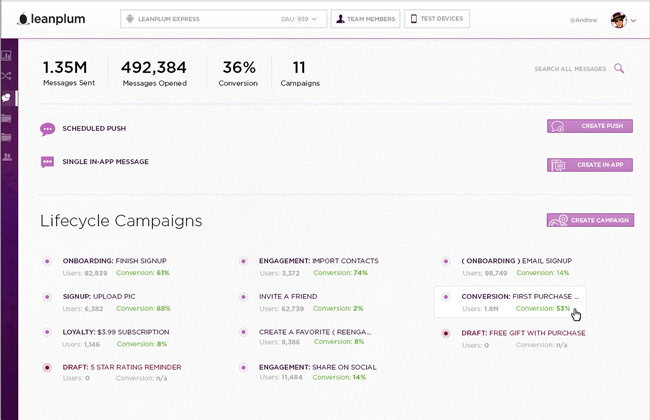The width and height of the screenshot is (650, 420).
Task: Click "Users: 11,484" text
Action: pyautogui.click(x=281, y=377)
